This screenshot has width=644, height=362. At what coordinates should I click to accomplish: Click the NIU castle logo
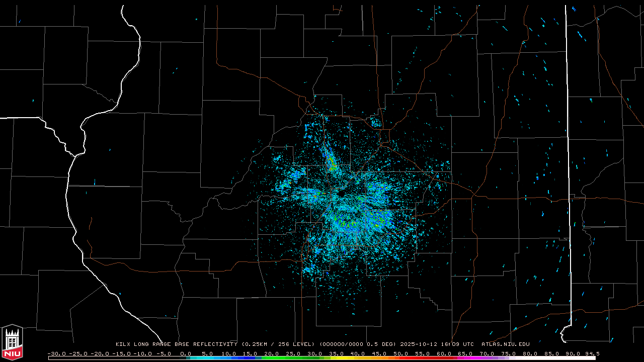(x=12, y=342)
